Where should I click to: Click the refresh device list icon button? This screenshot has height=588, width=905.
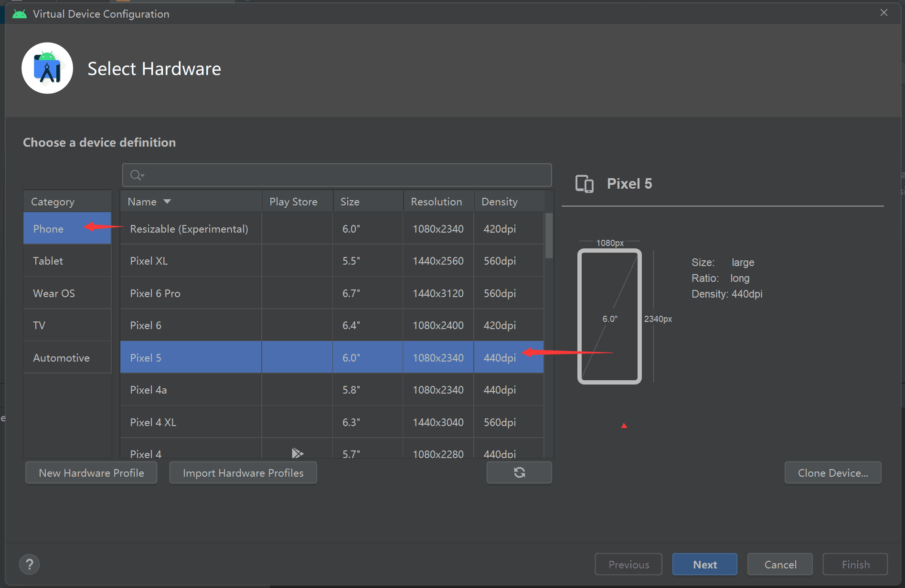(x=519, y=472)
